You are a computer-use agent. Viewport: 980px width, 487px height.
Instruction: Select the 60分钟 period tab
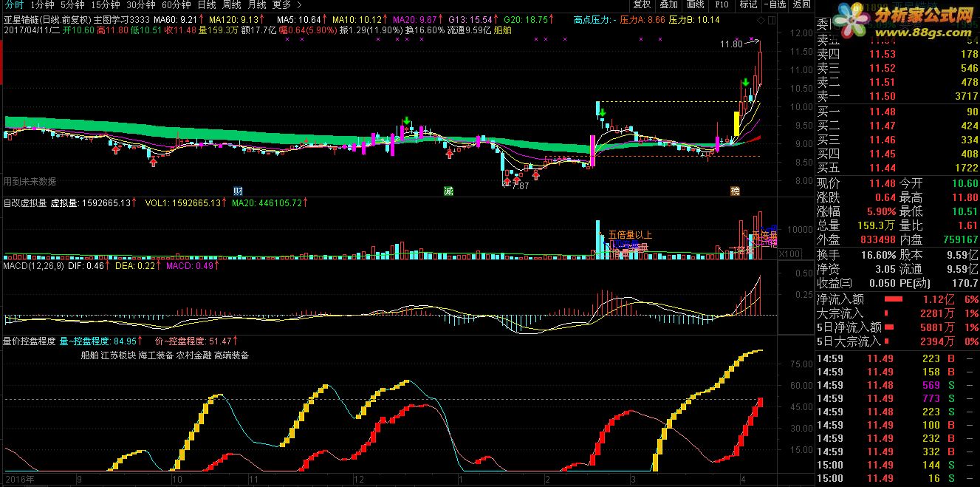coord(176,4)
